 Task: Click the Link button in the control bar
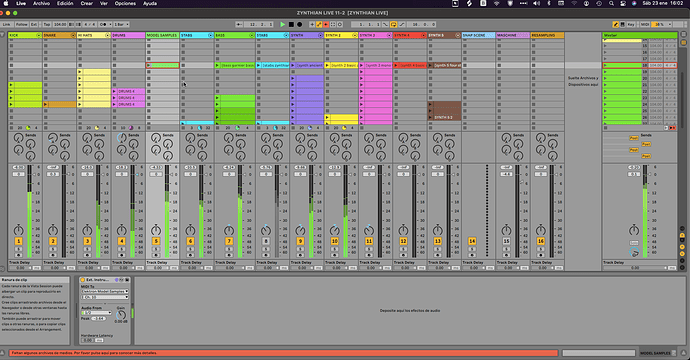pos(7,25)
